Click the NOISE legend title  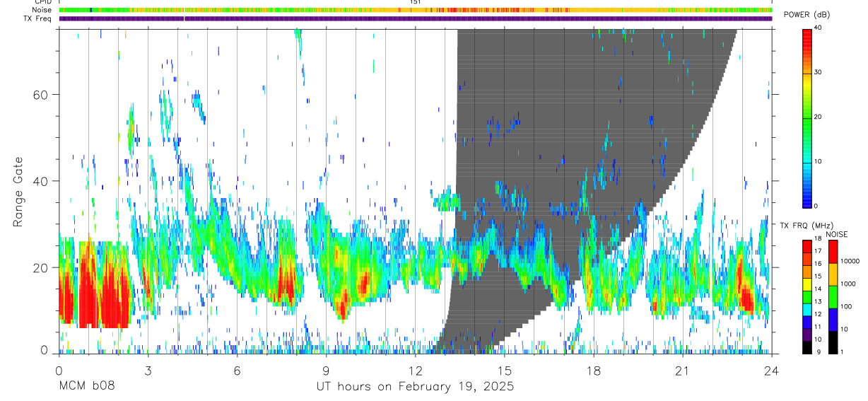point(836,234)
